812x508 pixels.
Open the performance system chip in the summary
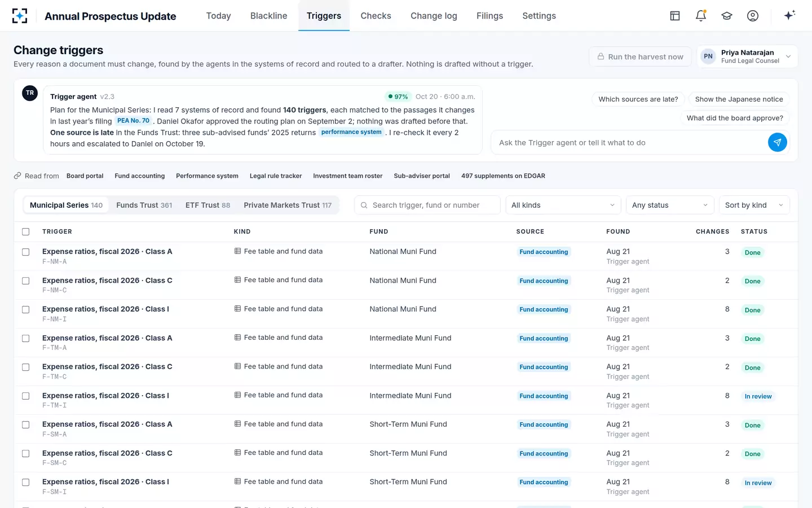[351, 132]
